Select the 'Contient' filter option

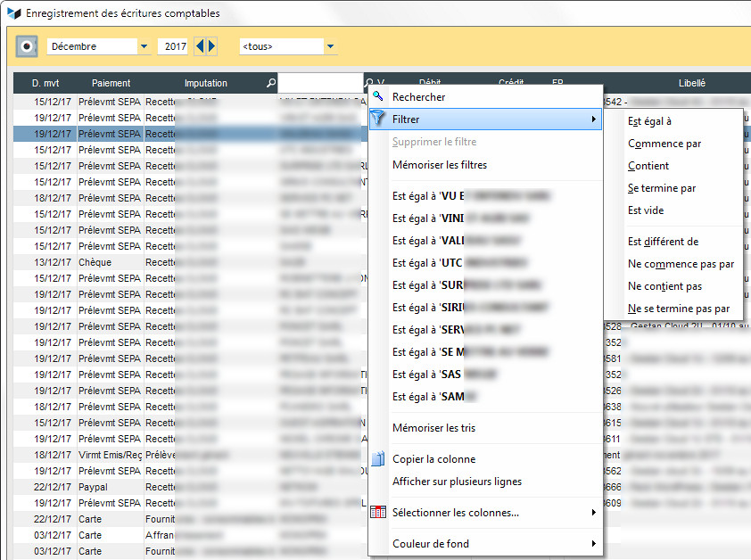648,166
